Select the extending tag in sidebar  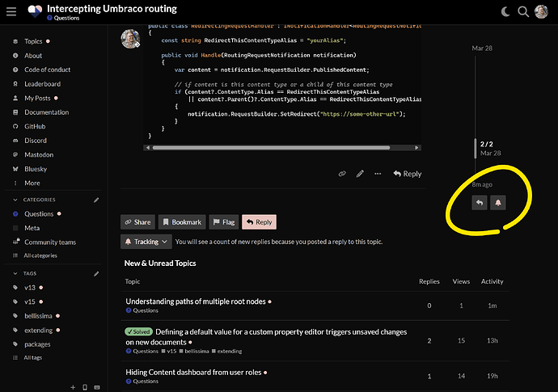(39, 330)
